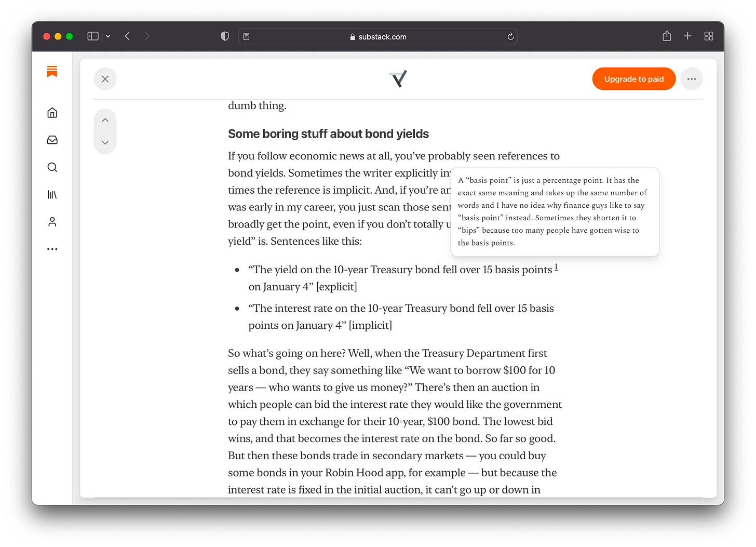Open the sidebar's more options menu
The image size is (756, 547).
(52, 248)
